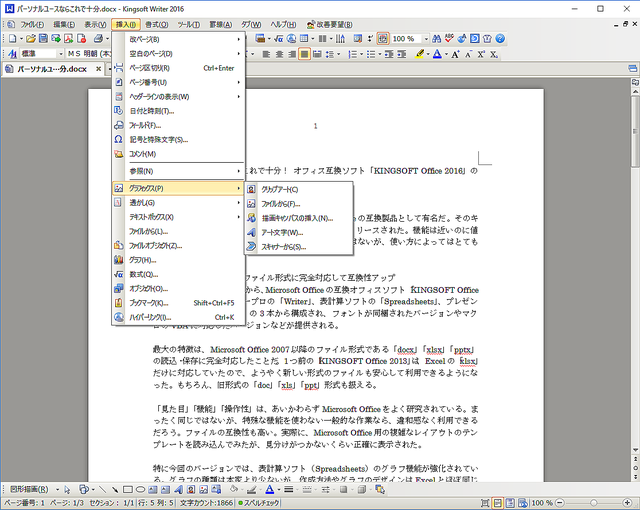Open the ツール(T) menu
Viewport: 640px width, 510px height.
(189, 24)
